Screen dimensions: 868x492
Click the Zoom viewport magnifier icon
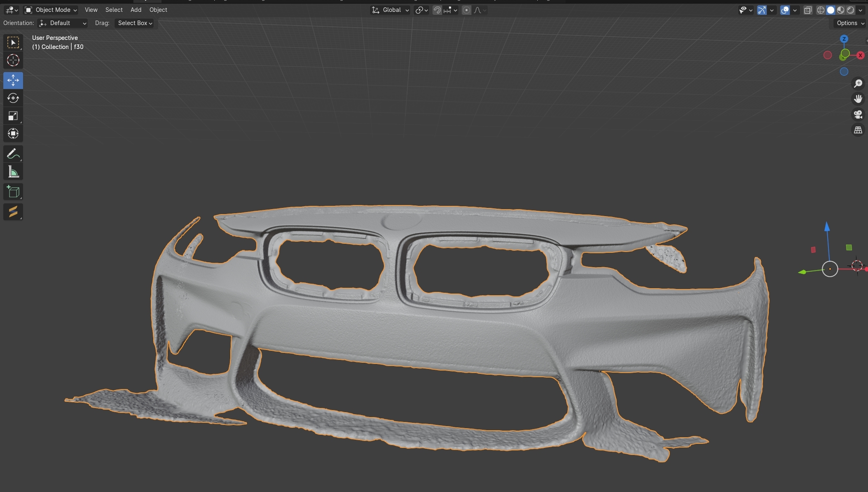pyautogui.click(x=858, y=84)
